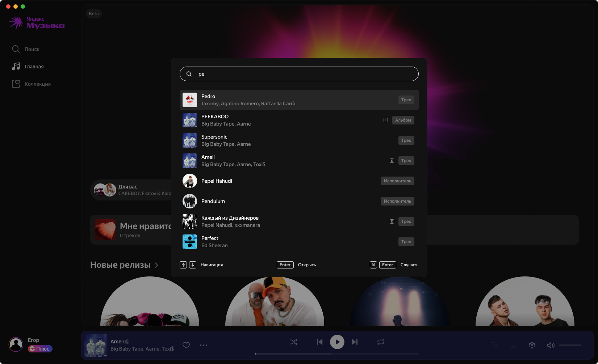
Task: Open the PEEKABOO album result
Action: pos(299,120)
